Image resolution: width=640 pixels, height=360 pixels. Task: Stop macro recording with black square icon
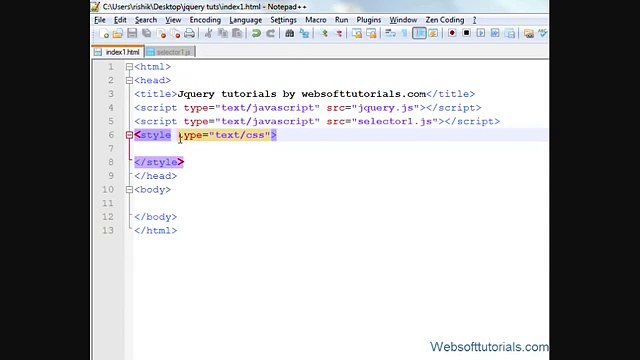click(466, 33)
